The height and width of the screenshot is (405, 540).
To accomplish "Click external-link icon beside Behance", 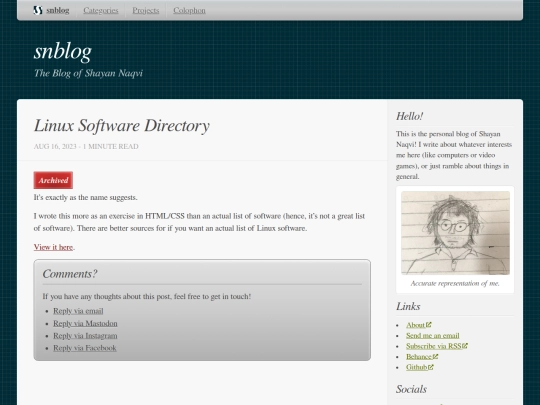I will [x=435, y=356].
